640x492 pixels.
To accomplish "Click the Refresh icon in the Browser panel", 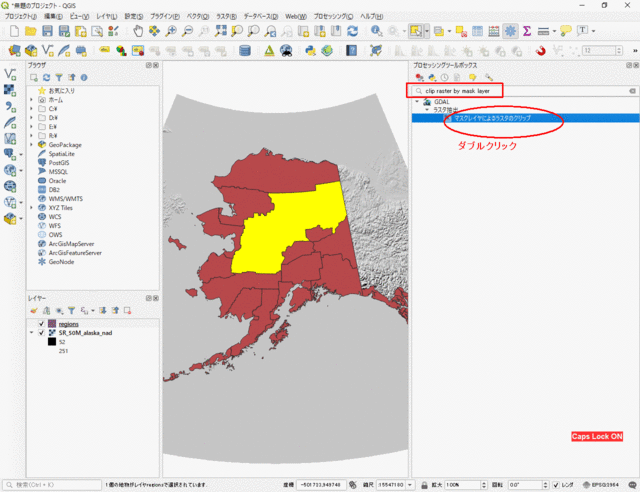I will pos(46,76).
